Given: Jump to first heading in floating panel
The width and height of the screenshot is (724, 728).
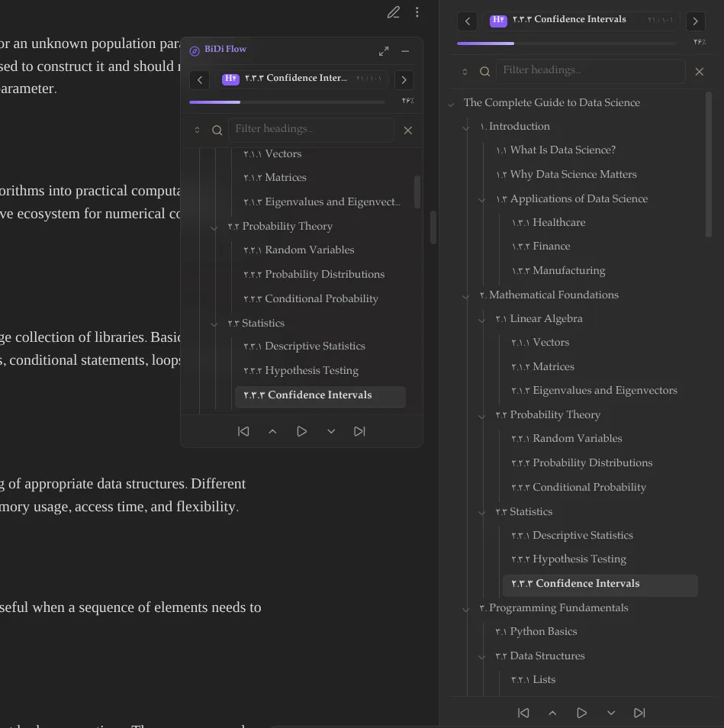Looking at the screenshot, I should tap(243, 431).
